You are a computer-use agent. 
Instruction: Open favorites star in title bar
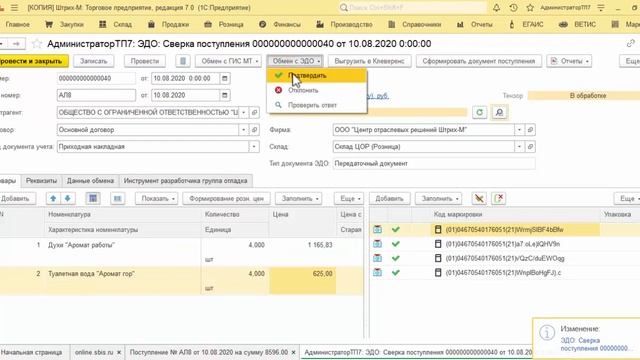point(530,7)
